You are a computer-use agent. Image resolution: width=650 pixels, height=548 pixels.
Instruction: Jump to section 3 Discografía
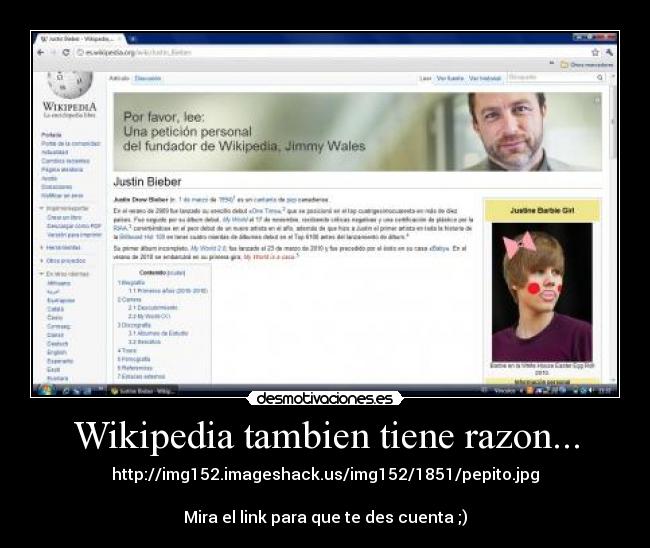click(134, 325)
